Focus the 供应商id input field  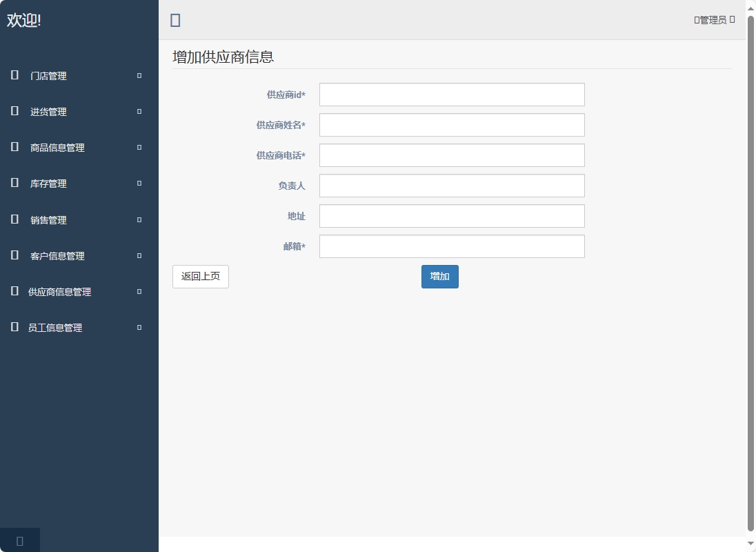tap(452, 95)
